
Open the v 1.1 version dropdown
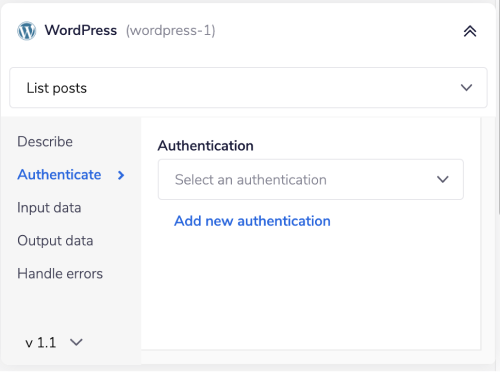click(54, 343)
